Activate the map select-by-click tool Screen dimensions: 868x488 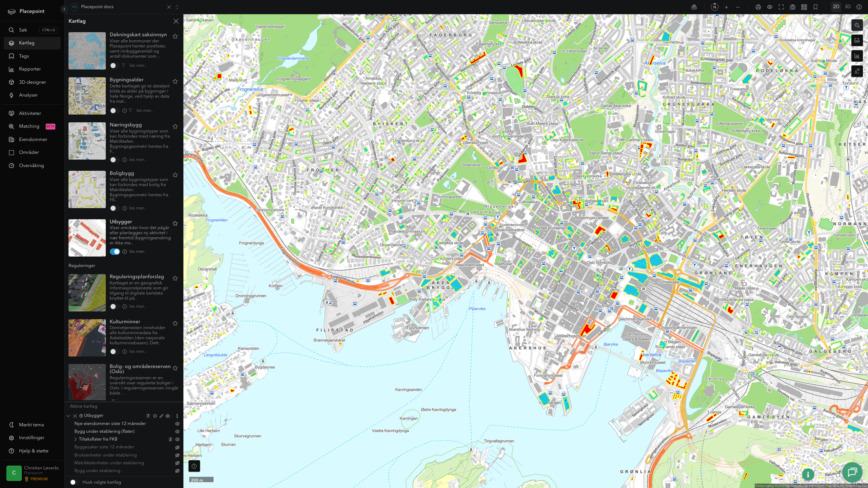click(x=857, y=25)
